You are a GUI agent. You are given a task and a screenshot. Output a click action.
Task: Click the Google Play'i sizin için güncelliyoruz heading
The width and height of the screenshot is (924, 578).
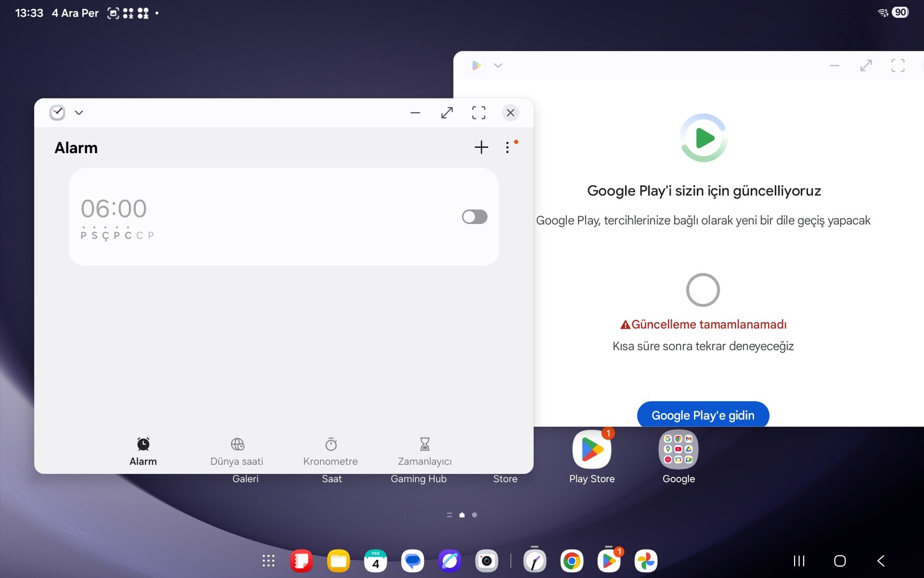[704, 191]
